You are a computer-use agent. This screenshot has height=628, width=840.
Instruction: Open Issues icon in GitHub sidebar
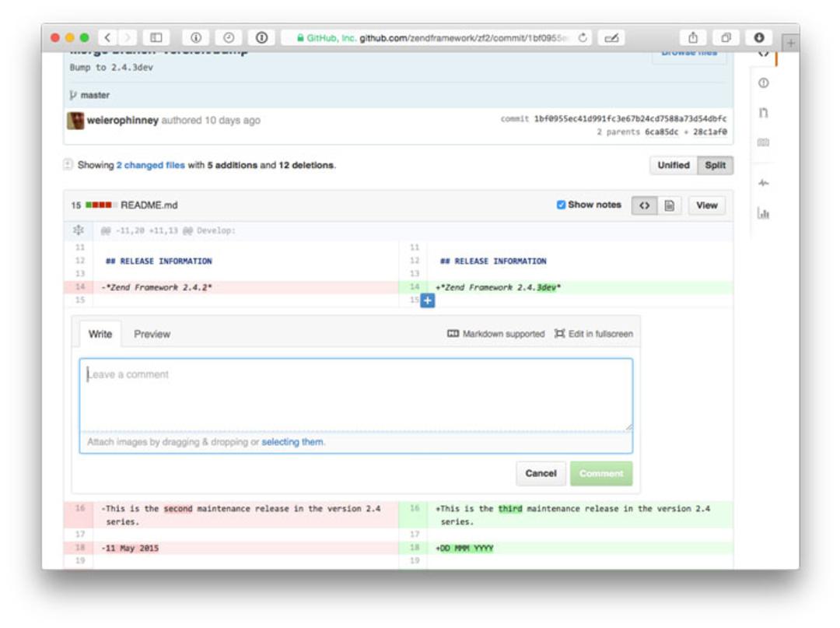764,83
